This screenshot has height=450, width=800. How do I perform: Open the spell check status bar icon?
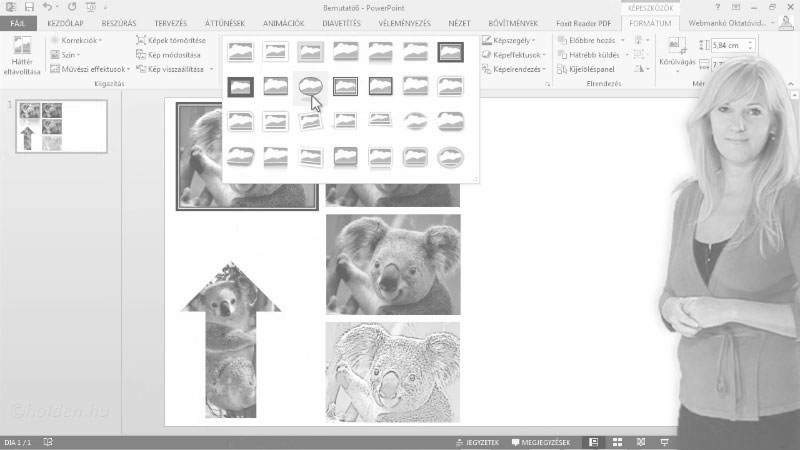48,442
